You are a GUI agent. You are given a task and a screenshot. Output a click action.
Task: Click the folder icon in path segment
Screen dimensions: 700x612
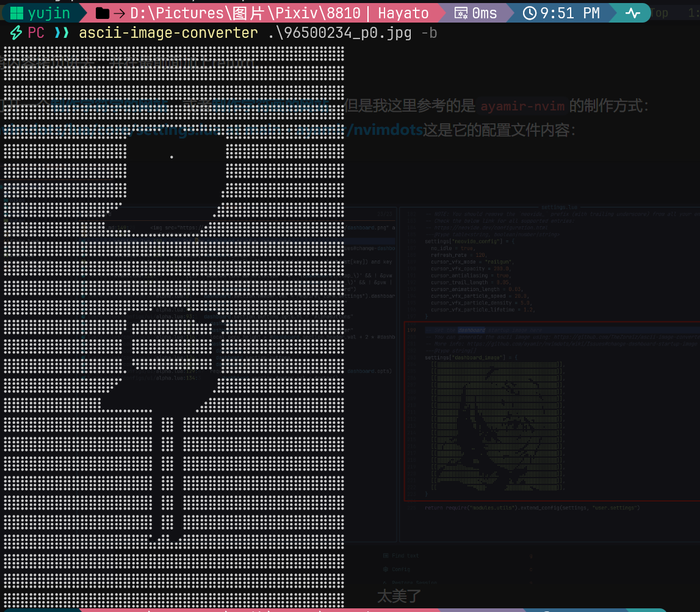click(103, 13)
